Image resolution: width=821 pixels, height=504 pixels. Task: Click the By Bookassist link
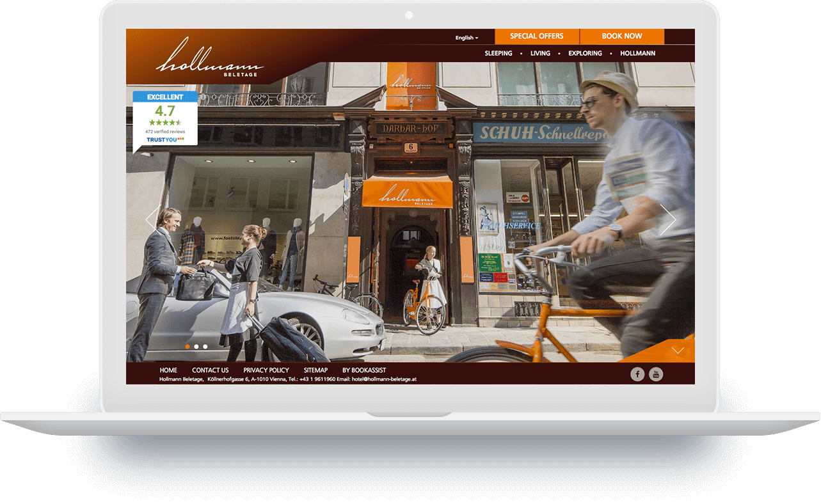364,370
